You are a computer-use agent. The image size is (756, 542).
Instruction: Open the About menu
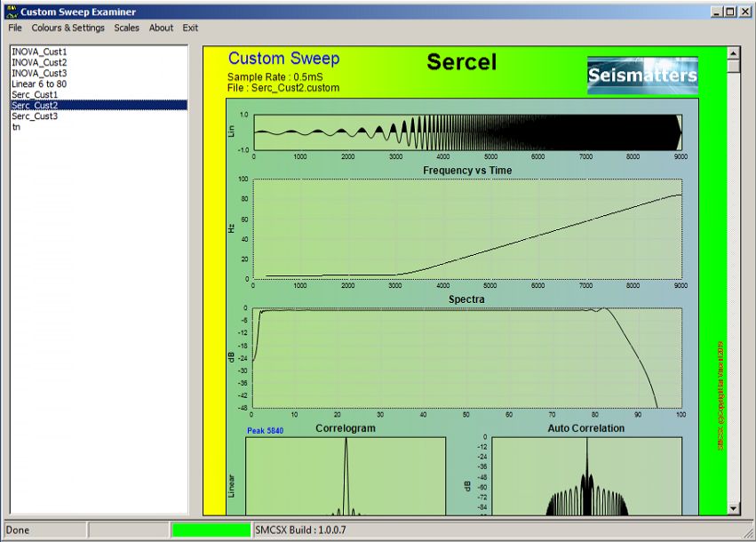click(x=161, y=28)
